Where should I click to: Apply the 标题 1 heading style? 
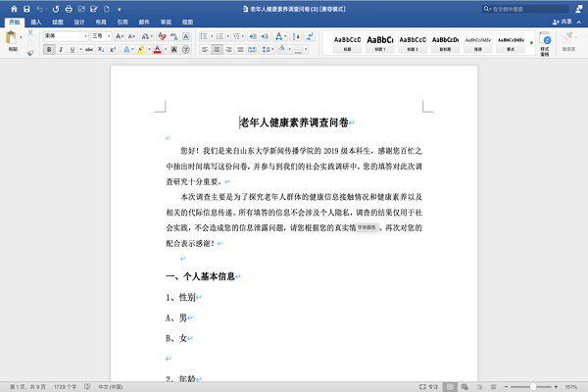pyautogui.click(x=379, y=41)
